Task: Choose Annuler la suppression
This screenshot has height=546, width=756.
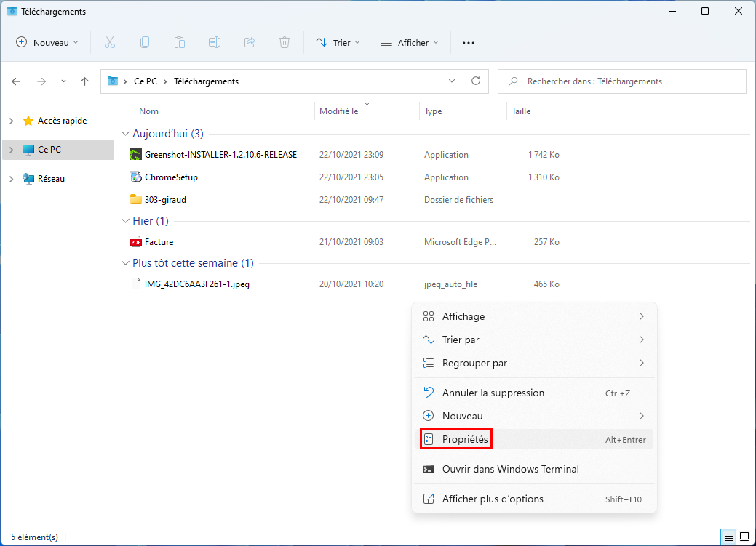Action: point(534,393)
